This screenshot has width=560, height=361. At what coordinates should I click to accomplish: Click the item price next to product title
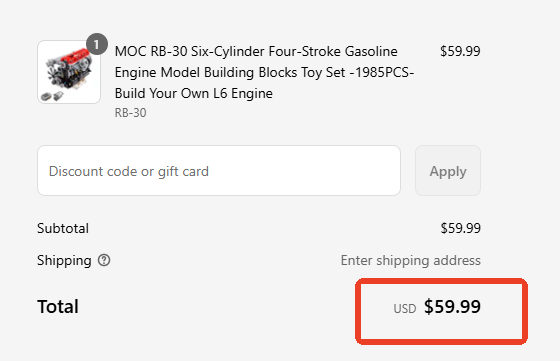pyautogui.click(x=460, y=51)
